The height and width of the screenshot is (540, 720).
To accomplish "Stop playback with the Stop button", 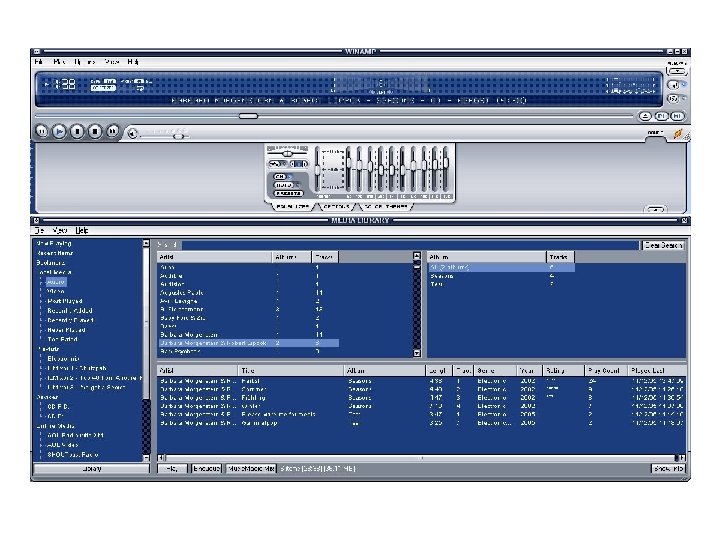I will pos(95,132).
